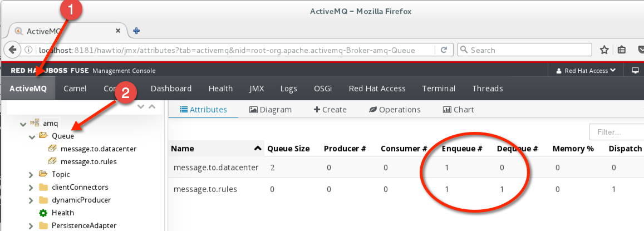Click the Filter input field

pos(616,132)
